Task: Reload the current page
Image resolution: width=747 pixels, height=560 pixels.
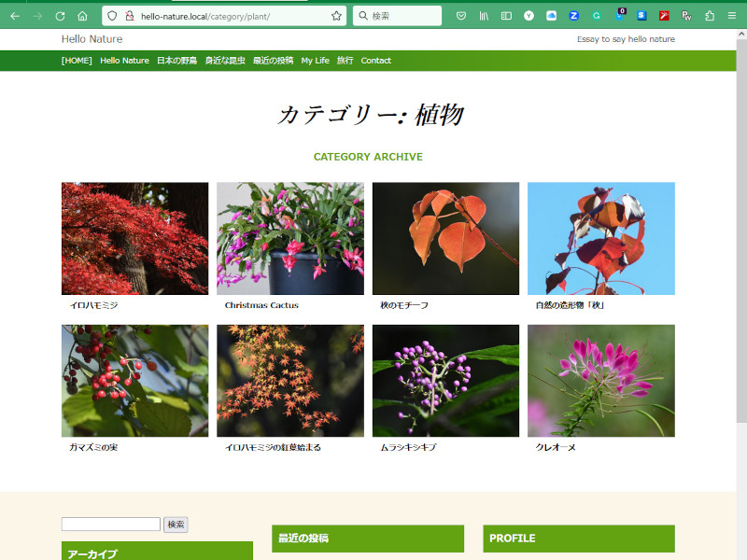Action: point(60,16)
